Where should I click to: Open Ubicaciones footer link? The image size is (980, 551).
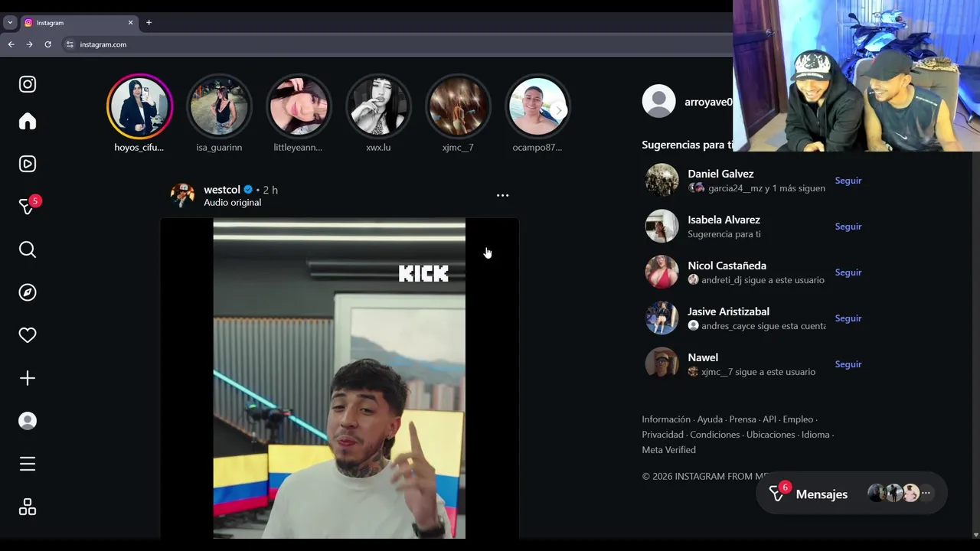(x=770, y=435)
